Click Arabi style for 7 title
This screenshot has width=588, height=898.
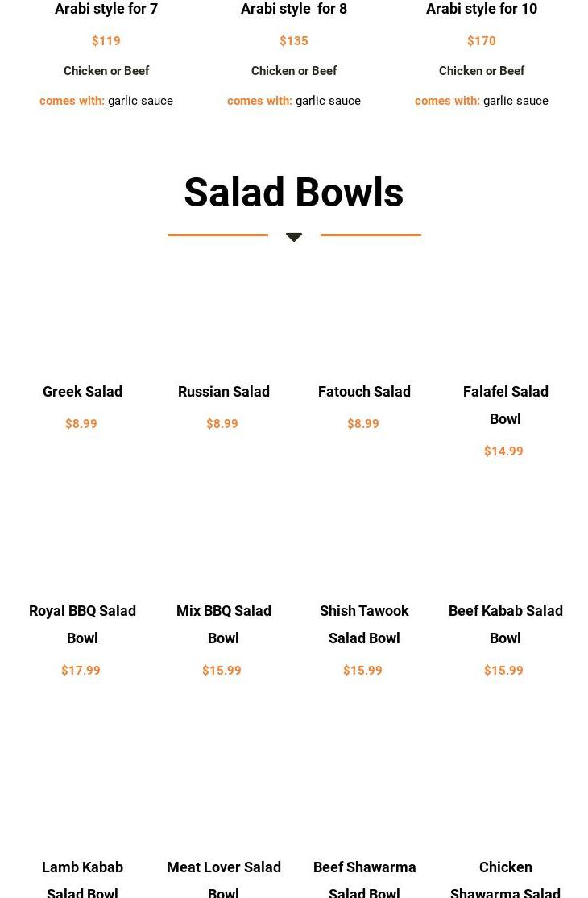(106, 9)
